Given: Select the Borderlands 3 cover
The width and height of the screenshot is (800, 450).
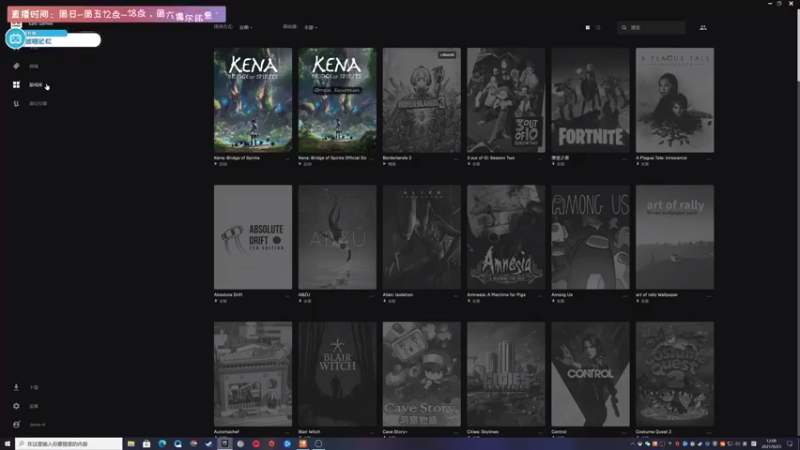Looking at the screenshot, I should pos(421,100).
